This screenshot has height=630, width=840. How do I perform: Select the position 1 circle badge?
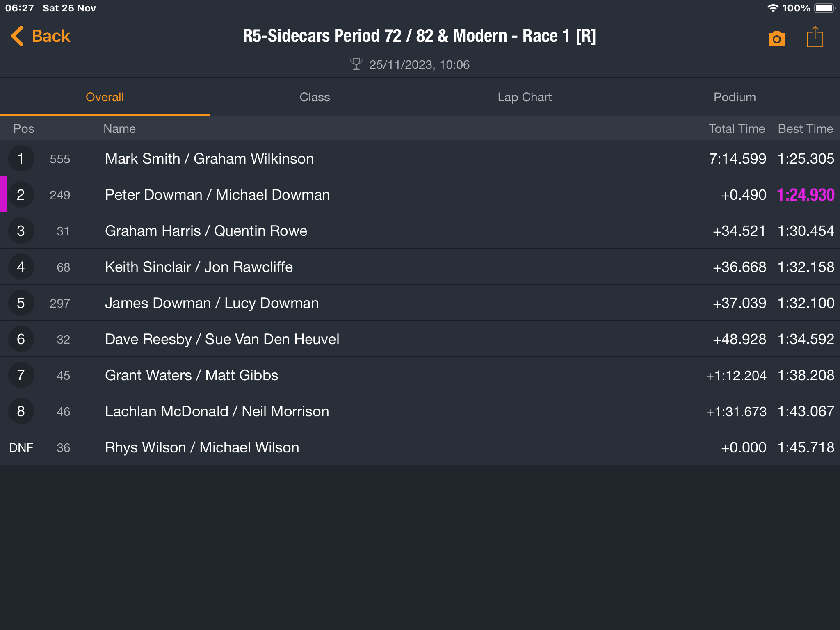tap(21, 159)
